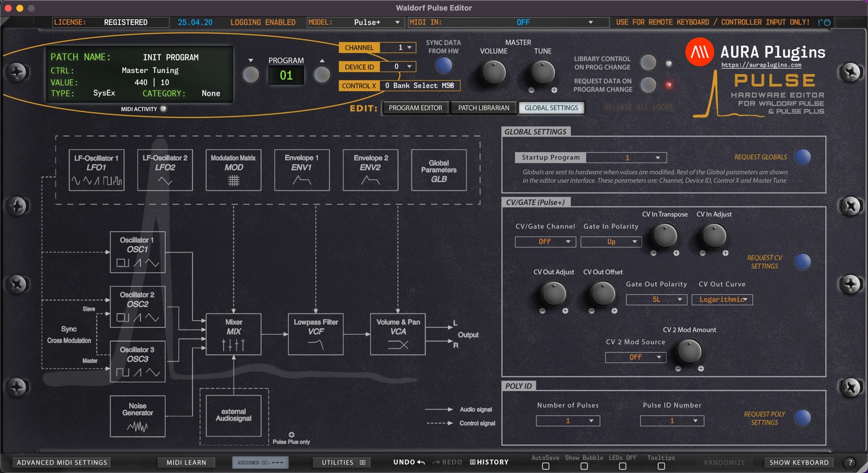Click the Request Poly Settings blue button
This screenshot has width=868, height=473.
[x=803, y=417]
